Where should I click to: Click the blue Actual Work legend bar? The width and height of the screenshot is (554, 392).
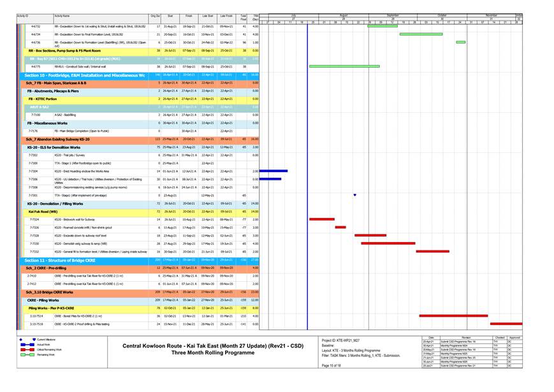(x=28, y=345)
